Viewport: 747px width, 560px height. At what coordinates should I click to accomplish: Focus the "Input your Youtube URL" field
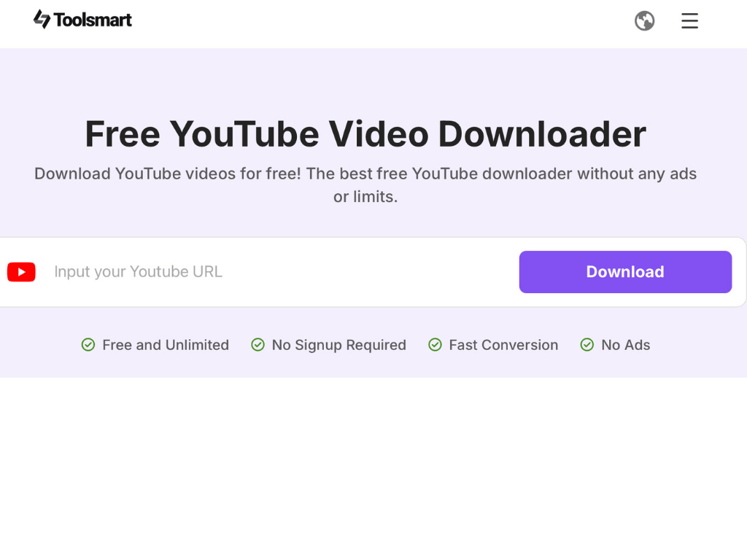[277, 272]
